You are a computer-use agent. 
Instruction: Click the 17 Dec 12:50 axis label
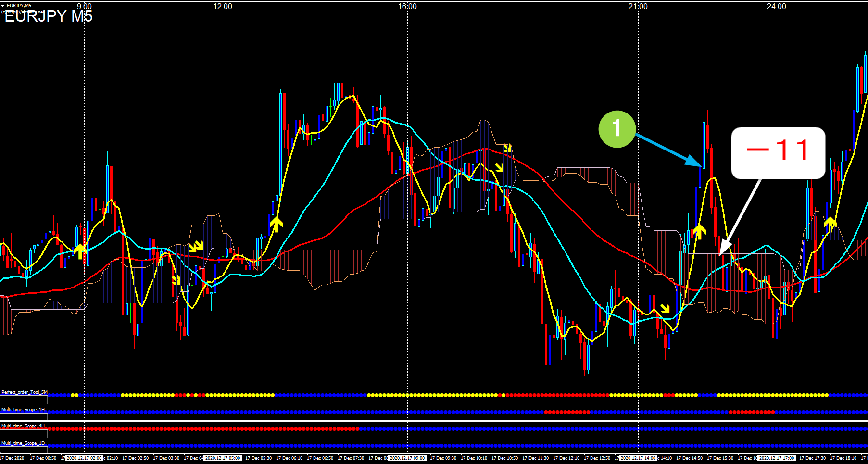(x=597, y=458)
